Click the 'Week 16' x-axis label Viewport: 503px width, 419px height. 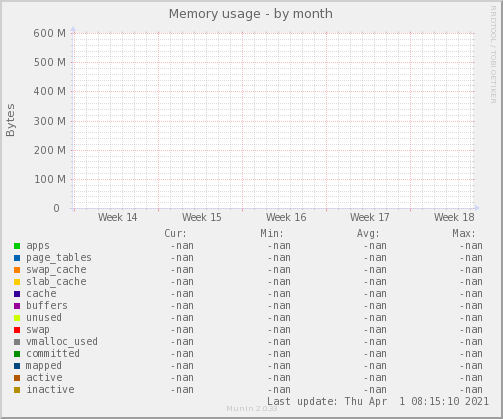286,217
